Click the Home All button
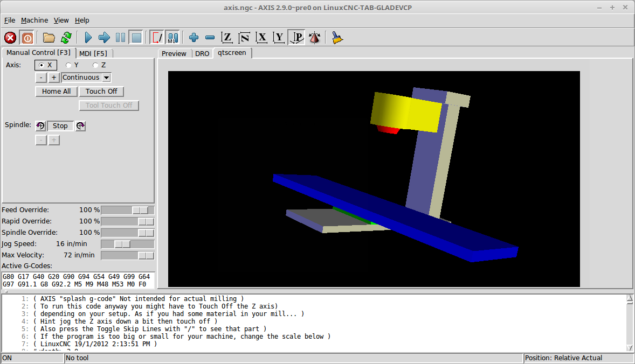Image resolution: width=635 pixels, height=364 pixels. (56, 92)
